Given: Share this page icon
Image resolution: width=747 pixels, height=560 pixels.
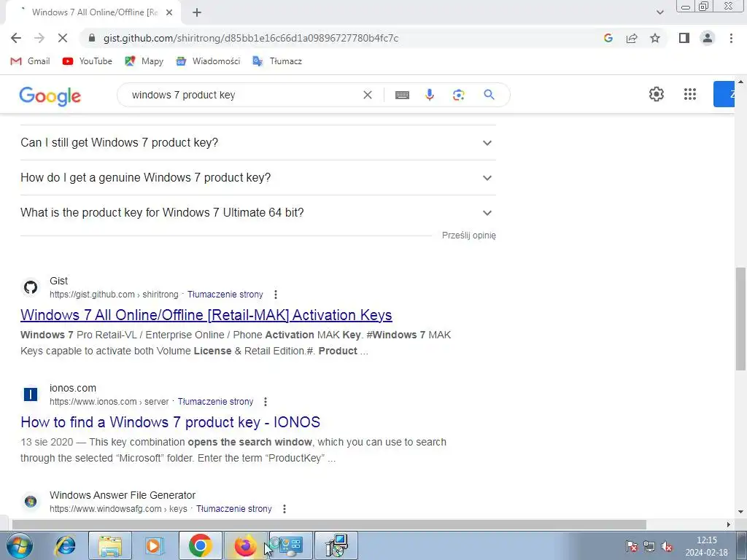Looking at the screenshot, I should 632,38.
